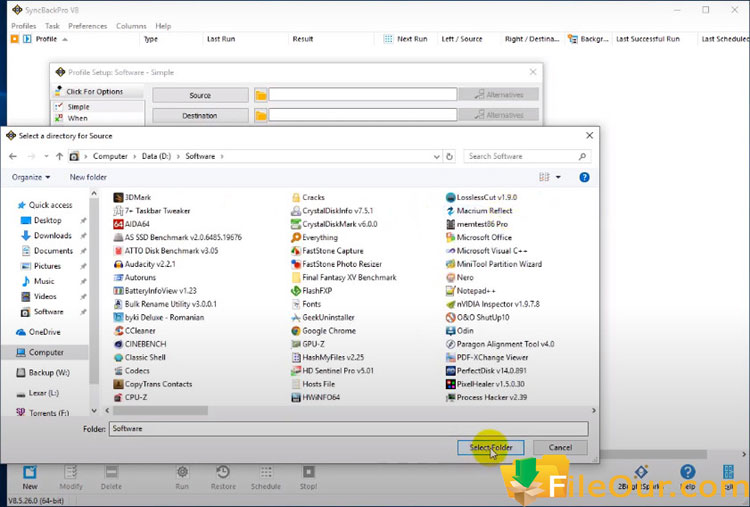
Task: Expand the chevron after Computer in path
Action: point(135,156)
